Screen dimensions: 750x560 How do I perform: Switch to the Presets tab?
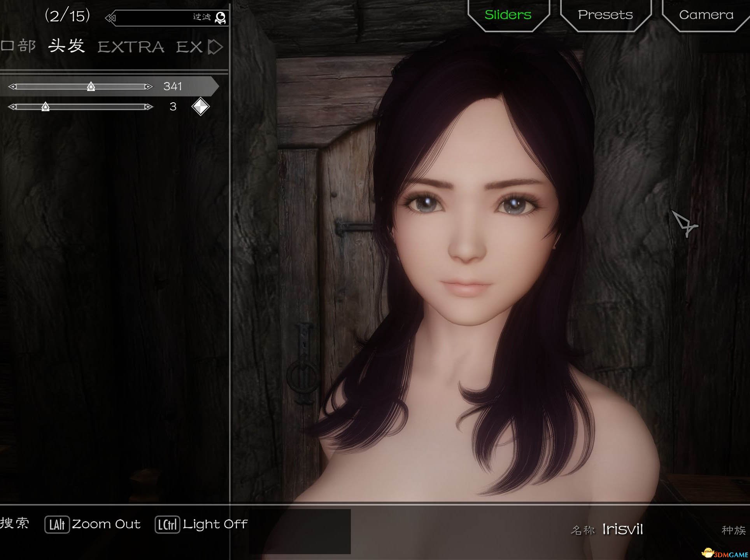pyautogui.click(x=605, y=15)
